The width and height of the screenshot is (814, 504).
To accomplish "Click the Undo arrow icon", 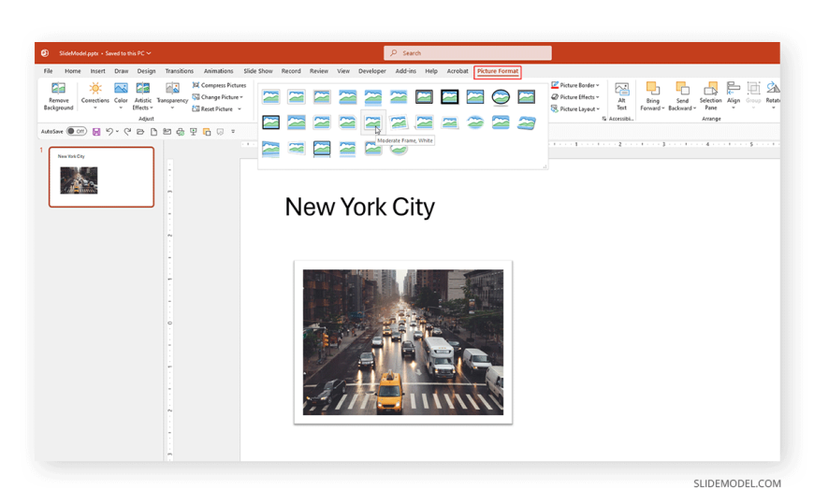I will pos(109,132).
